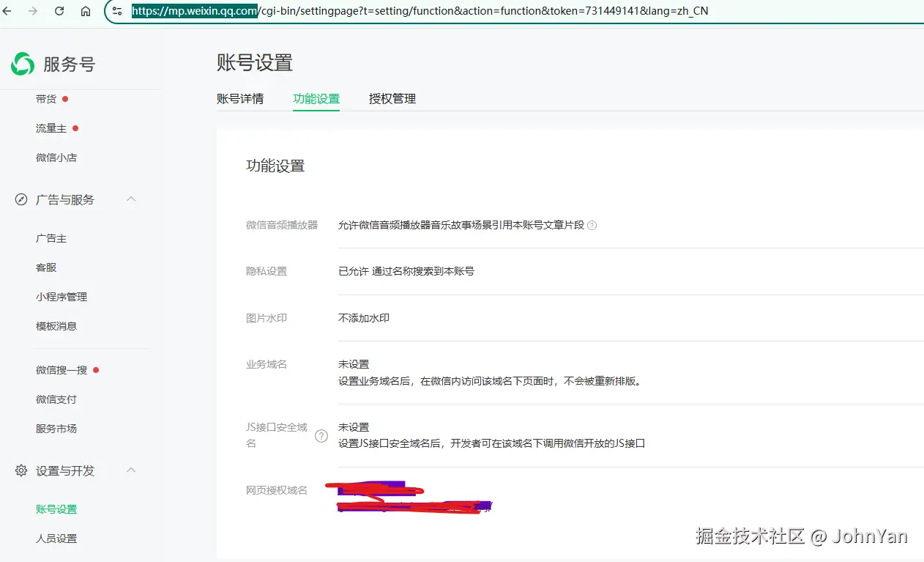Open 流量主 in the sidebar

(x=51, y=128)
